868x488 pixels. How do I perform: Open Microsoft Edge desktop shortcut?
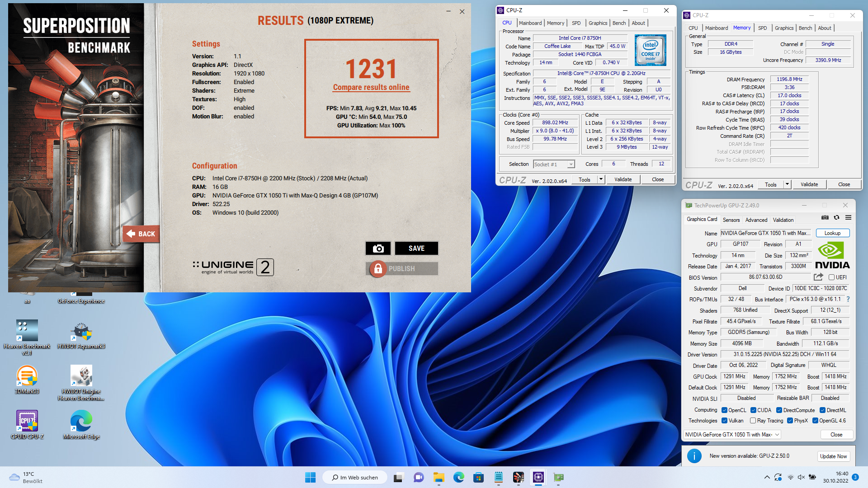point(81,425)
